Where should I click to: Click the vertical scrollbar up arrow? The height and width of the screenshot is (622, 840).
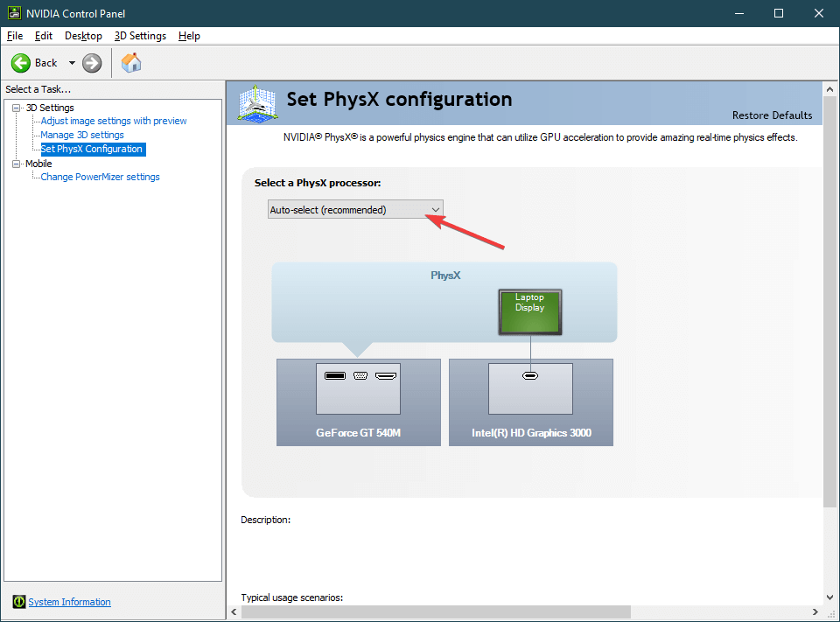[829, 89]
